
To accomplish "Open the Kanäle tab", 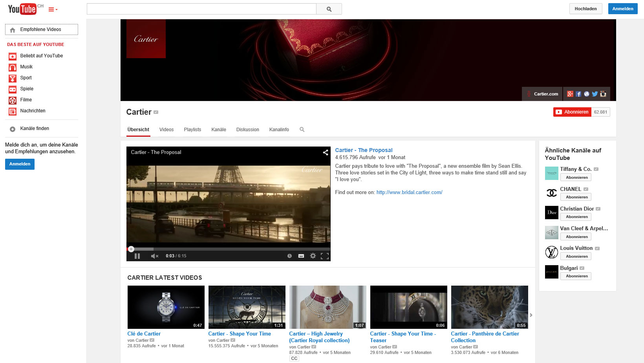I will click(x=219, y=130).
